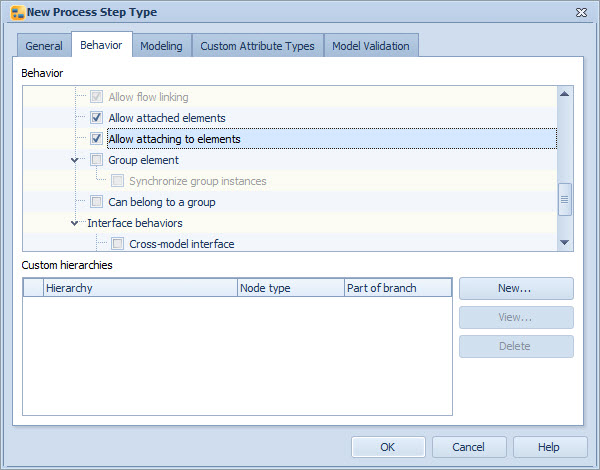Go to the Model Validation tab

click(x=372, y=46)
